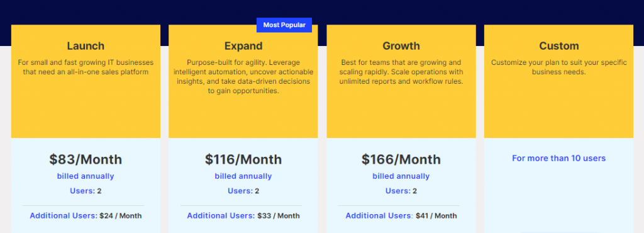The width and height of the screenshot is (644, 233).
Task: Click Users: 2 in Expand plan
Action: tap(243, 191)
